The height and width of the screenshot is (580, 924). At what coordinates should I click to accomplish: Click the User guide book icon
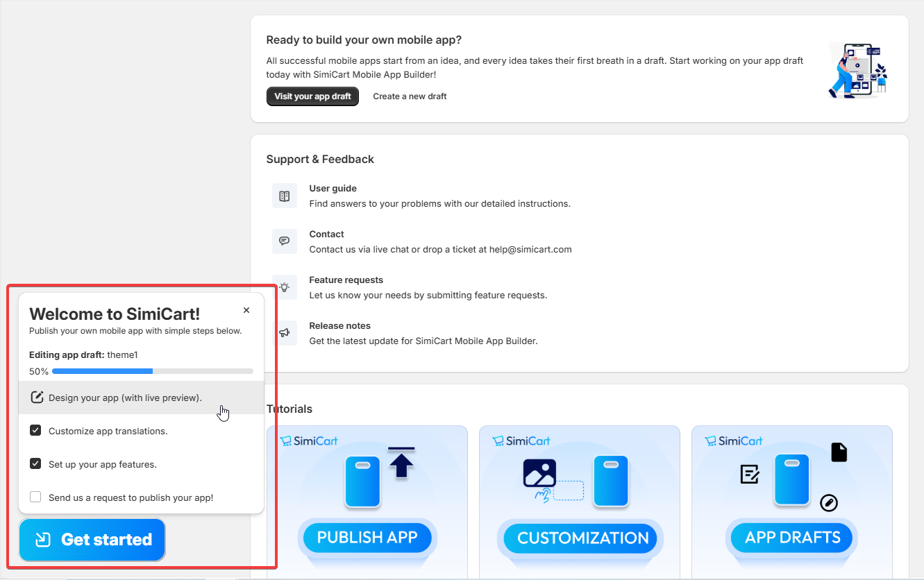pyautogui.click(x=284, y=196)
